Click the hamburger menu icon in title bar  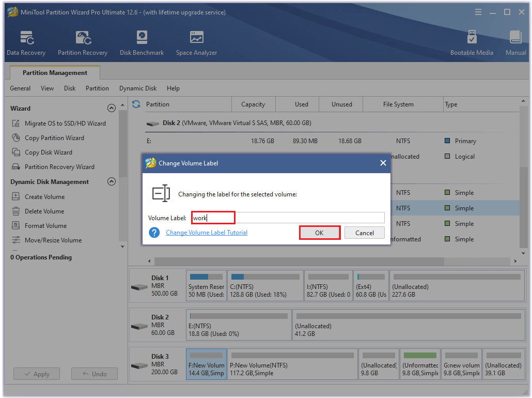pyautogui.click(x=478, y=12)
